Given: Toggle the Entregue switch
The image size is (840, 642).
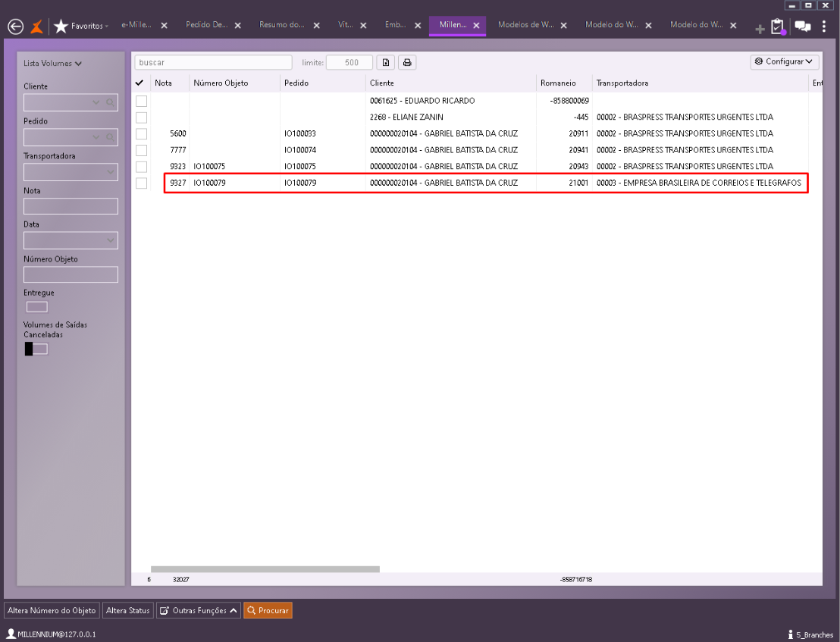Looking at the screenshot, I should click(37, 307).
